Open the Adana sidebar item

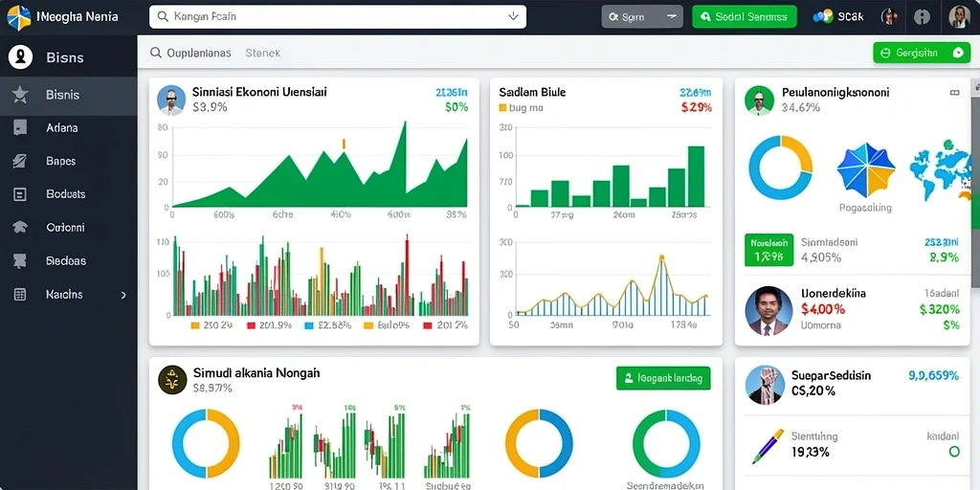(x=69, y=128)
